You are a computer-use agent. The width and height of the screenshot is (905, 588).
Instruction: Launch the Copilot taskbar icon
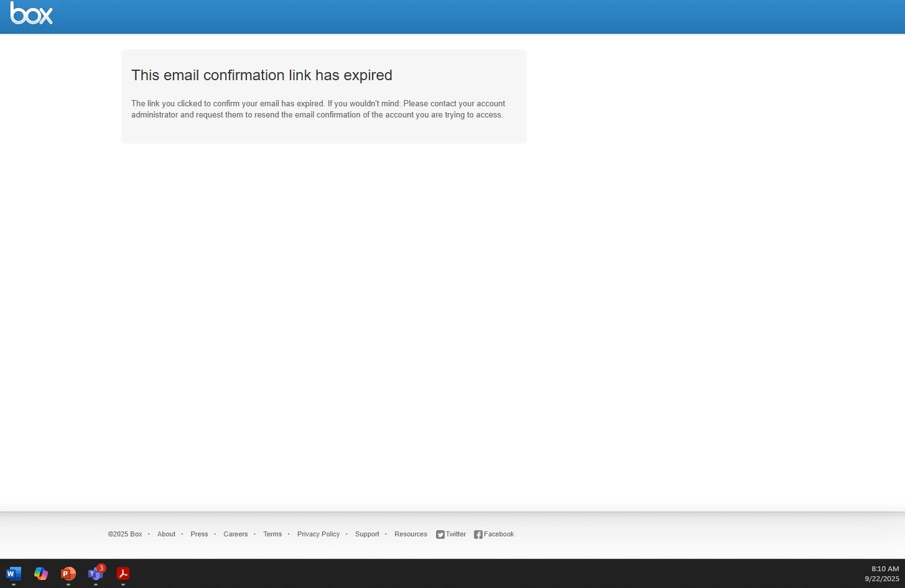[41, 574]
